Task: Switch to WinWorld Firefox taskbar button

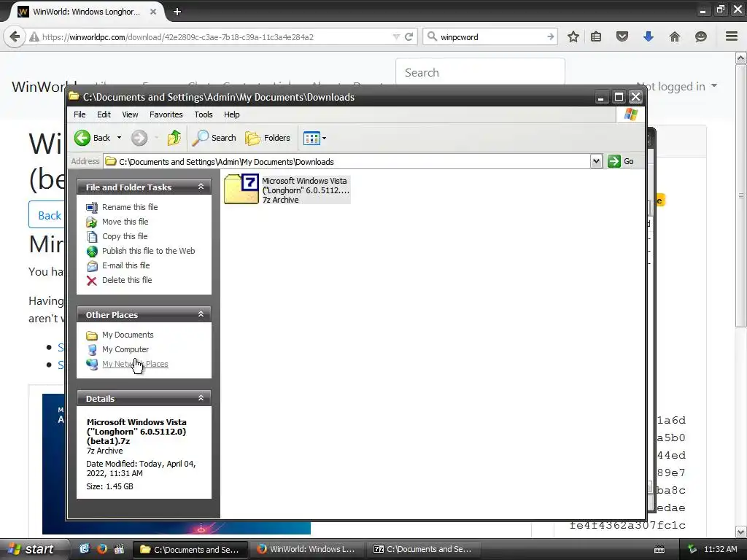Action: 308,549
